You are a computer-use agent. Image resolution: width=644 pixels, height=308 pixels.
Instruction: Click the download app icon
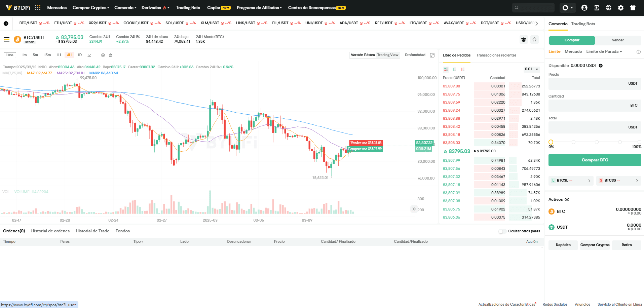coord(597,7)
